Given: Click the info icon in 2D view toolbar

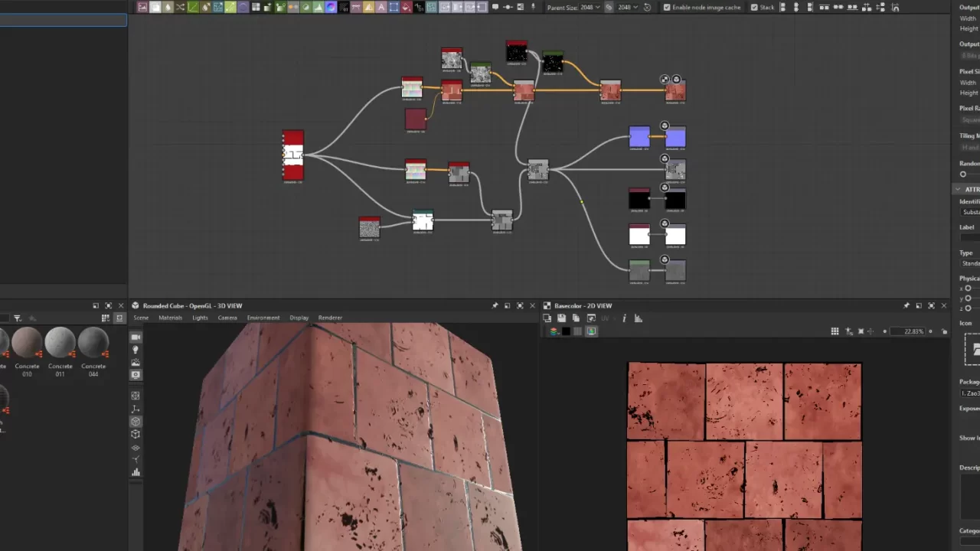Looking at the screenshot, I should 624,318.
